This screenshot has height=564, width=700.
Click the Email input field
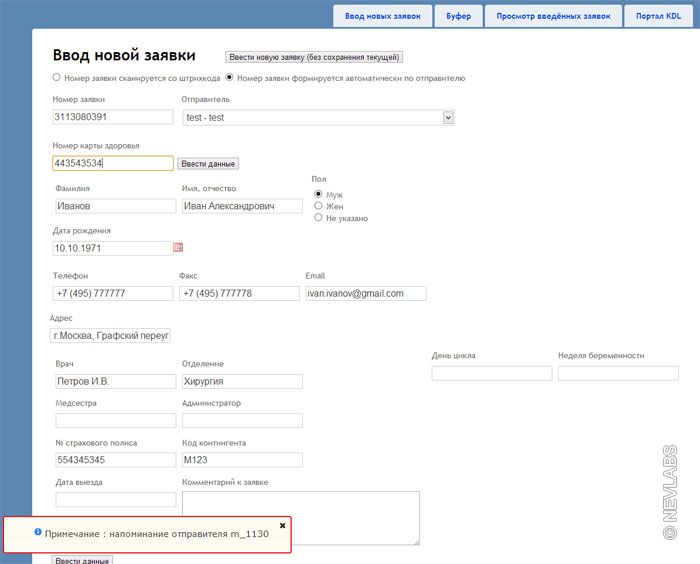[x=366, y=294]
